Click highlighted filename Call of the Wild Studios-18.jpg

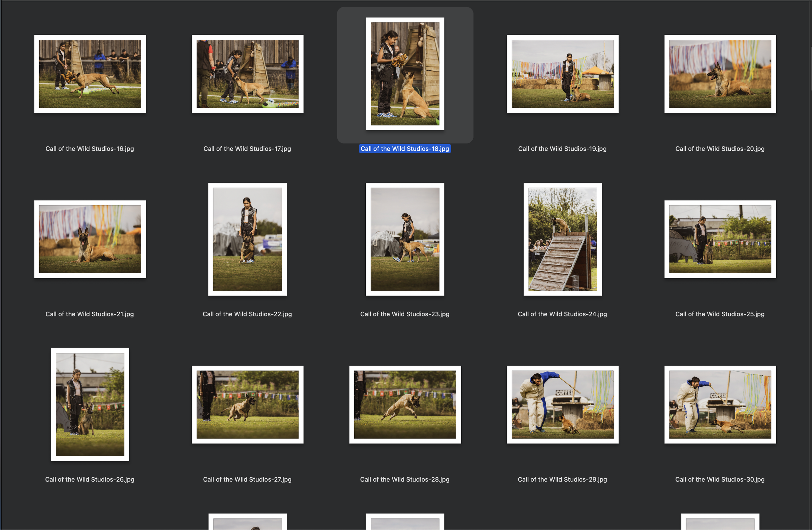(x=405, y=149)
